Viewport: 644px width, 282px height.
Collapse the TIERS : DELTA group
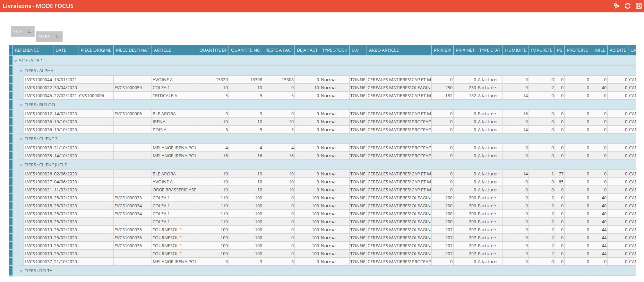(21, 271)
